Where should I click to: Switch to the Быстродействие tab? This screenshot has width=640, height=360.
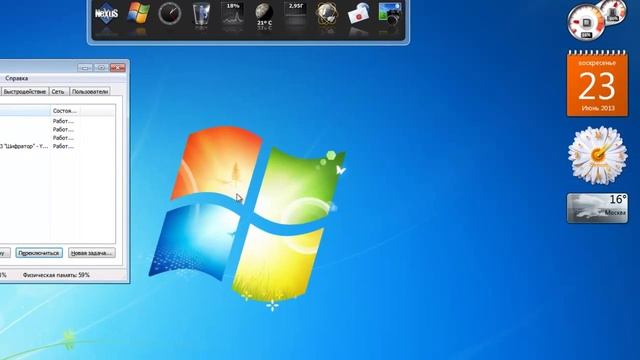24,91
